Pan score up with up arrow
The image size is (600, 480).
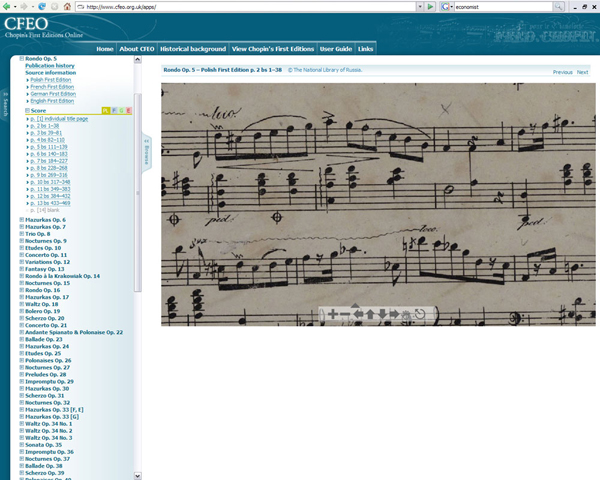tap(370, 314)
